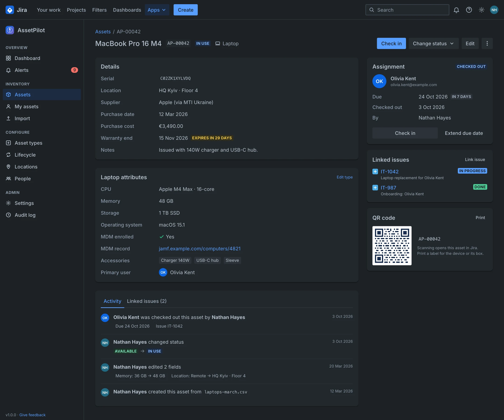Open the Audit log

pos(42,215)
